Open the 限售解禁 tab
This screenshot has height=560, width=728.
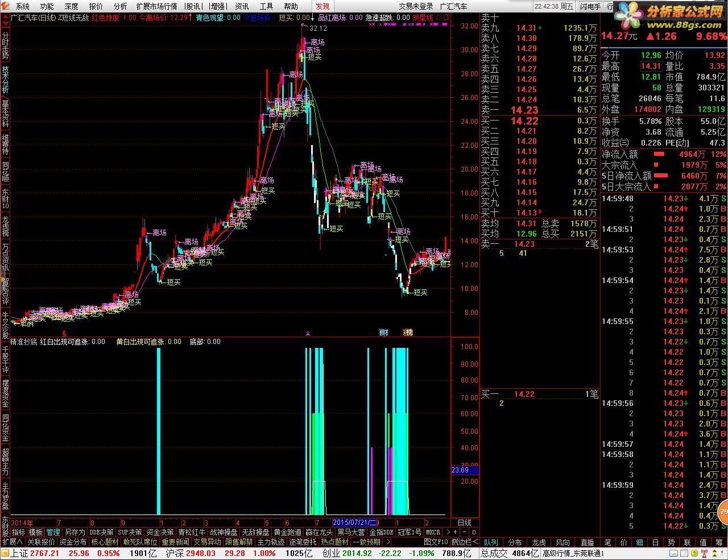(239, 542)
